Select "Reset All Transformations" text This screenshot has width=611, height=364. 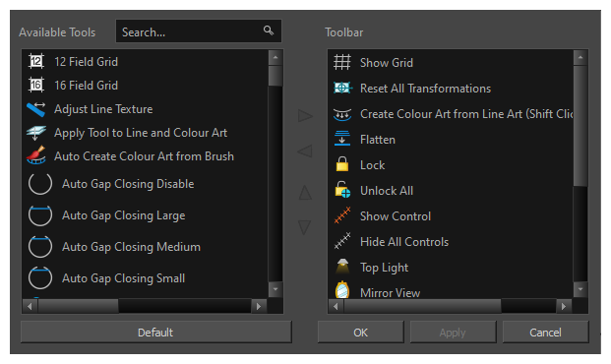(x=425, y=89)
